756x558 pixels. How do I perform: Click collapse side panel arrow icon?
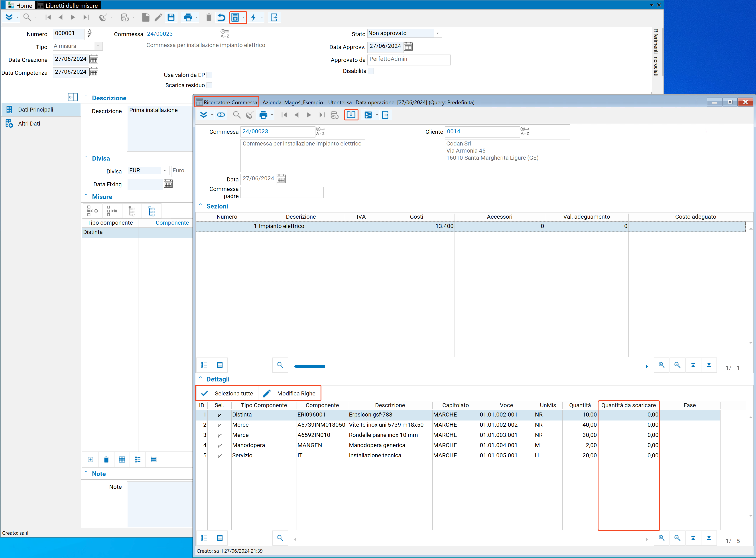click(73, 98)
